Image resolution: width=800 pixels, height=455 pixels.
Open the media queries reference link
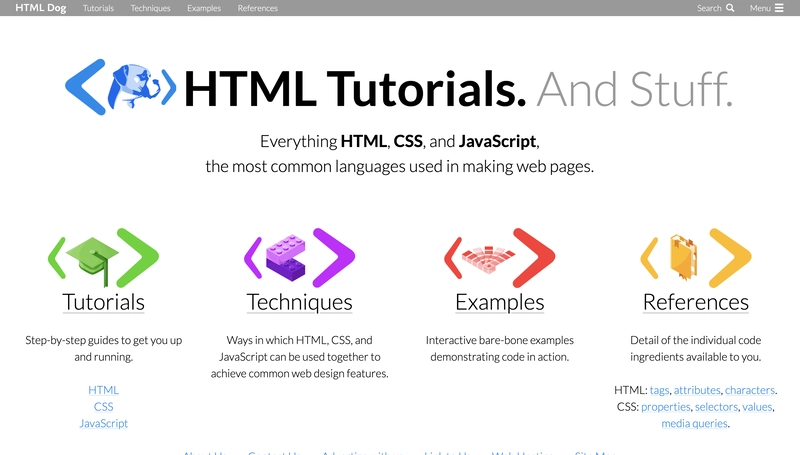[694, 423]
